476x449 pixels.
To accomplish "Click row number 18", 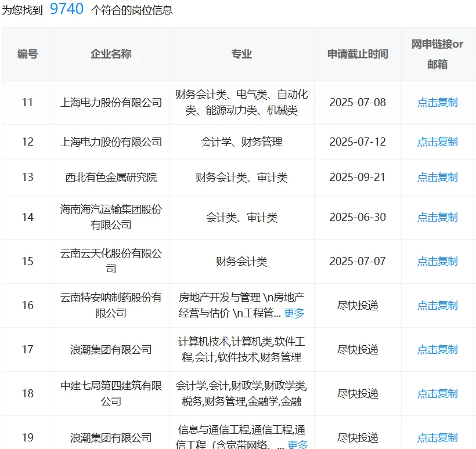I will [x=28, y=393].
